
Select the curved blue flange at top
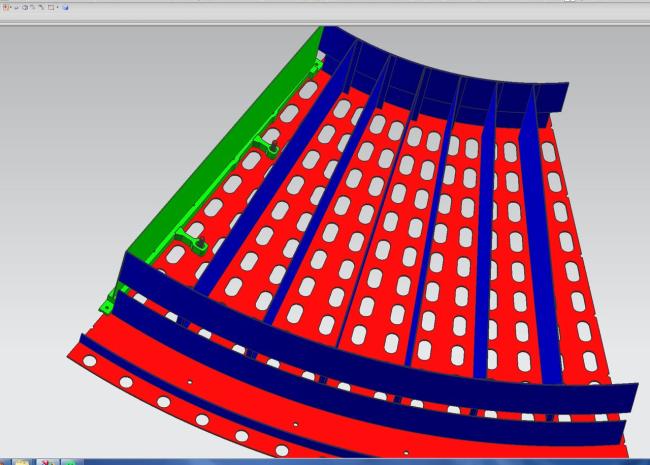[x=450, y=70]
